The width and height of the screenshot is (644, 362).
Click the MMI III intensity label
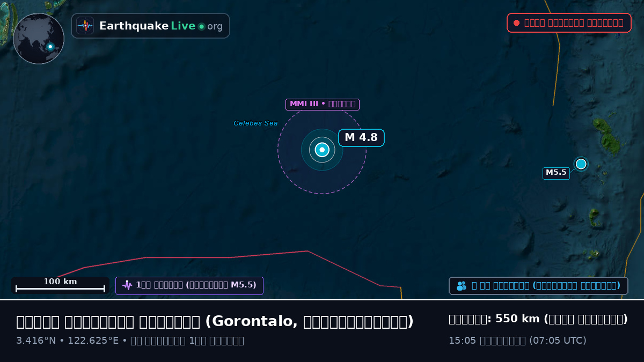(x=323, y=104)
